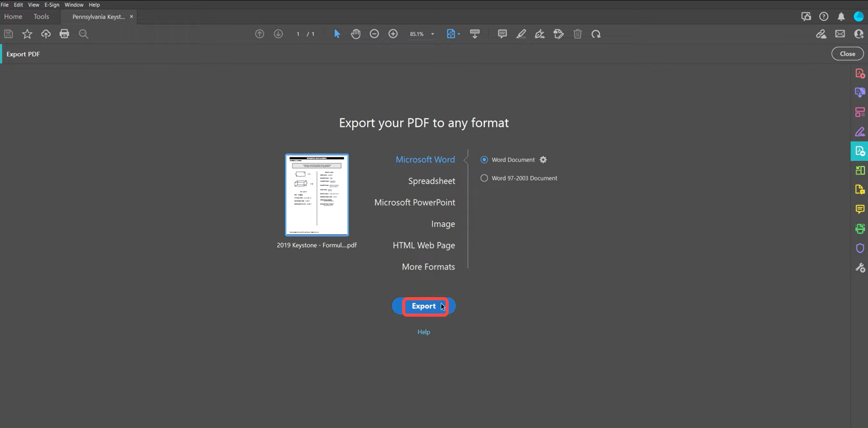Send the file by email icon
The image size is (868, 428).
click(840, 34)
